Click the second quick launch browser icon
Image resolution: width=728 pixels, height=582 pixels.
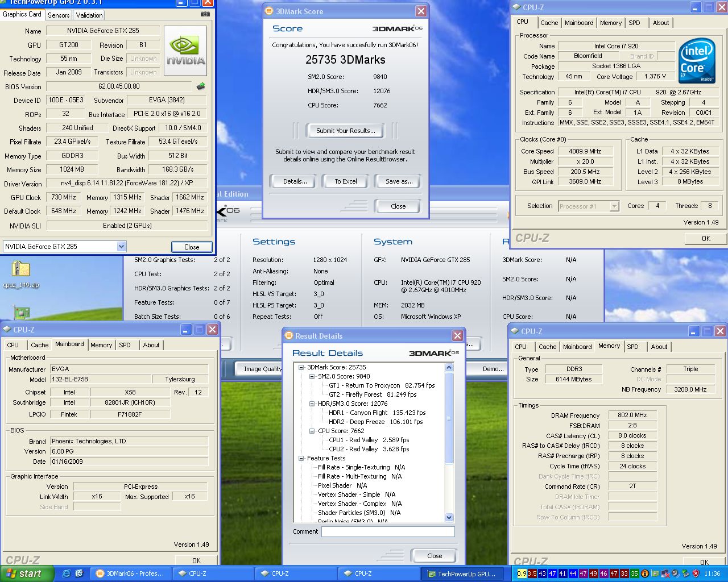pyautogui.click(x=79, y=573)
